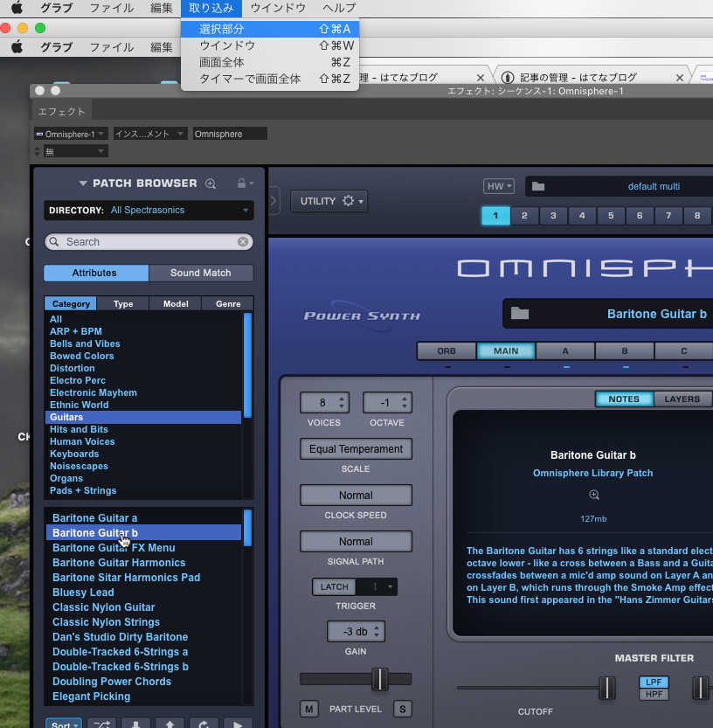Screen dimensions: 713x728
Task: Click the search magnifier icon in the Search field
Action: point(54,241)
